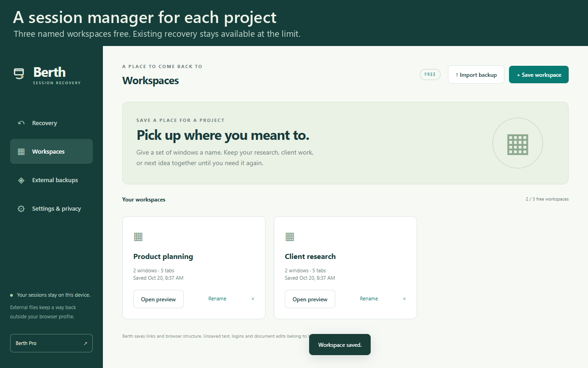Click the arrow icon on Berth Pro

point(85,344)
